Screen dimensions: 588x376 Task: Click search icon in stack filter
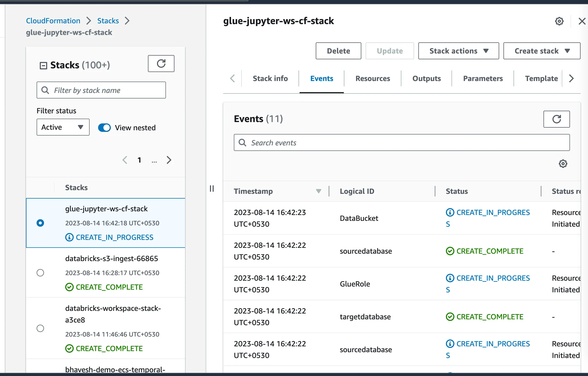point(45,90)
